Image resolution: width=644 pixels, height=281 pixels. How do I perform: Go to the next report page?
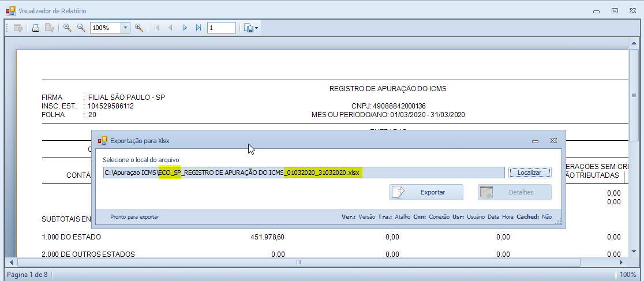(185, 28)
